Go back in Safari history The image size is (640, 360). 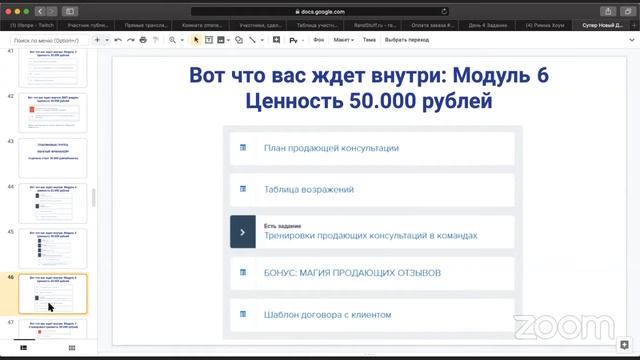[x=40, y=11]
